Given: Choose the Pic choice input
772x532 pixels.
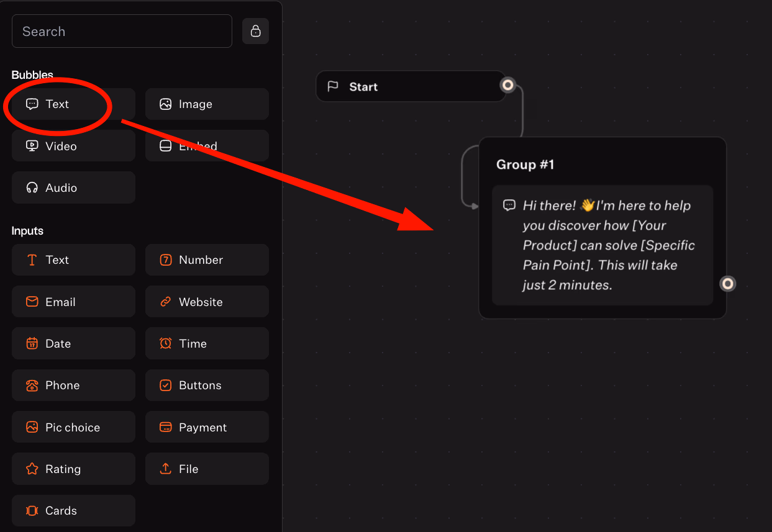Looking at the screenshot, I should [73, 426].
